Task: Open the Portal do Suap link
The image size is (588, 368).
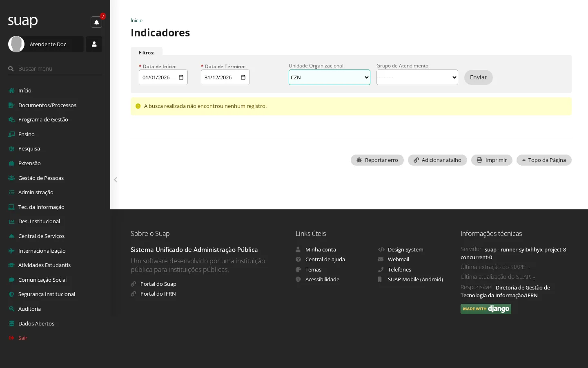Action: tap(158, 284)
